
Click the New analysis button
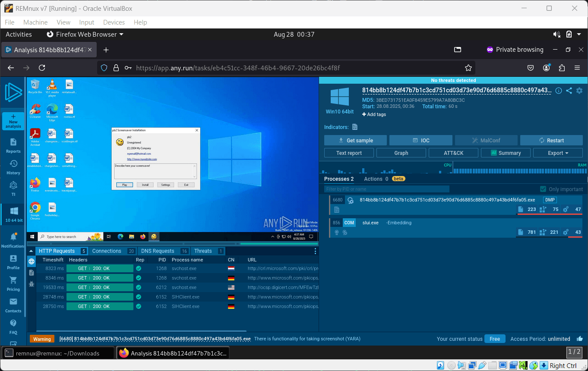point(13,121)
